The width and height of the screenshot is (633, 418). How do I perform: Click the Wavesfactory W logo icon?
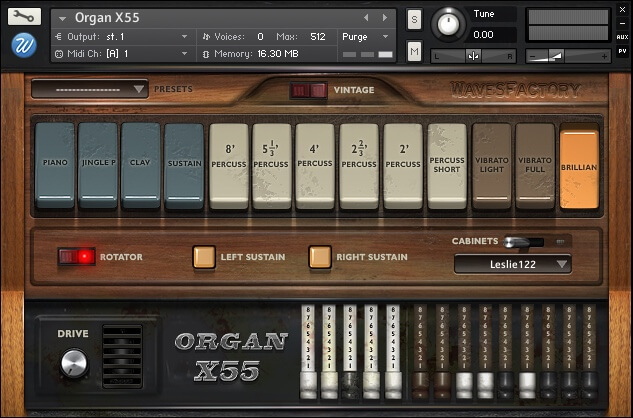(x=24, y=46)
